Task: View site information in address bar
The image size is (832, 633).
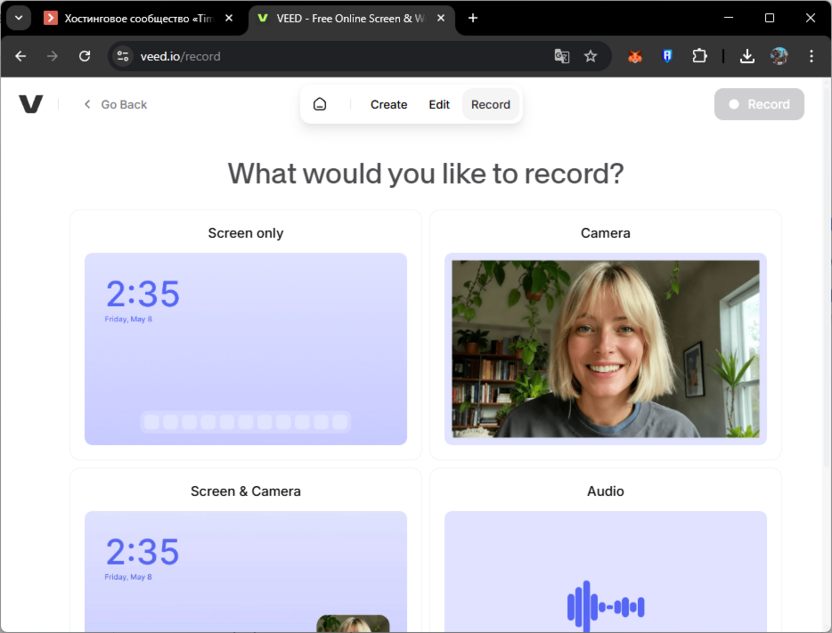Action: [123, 56]
